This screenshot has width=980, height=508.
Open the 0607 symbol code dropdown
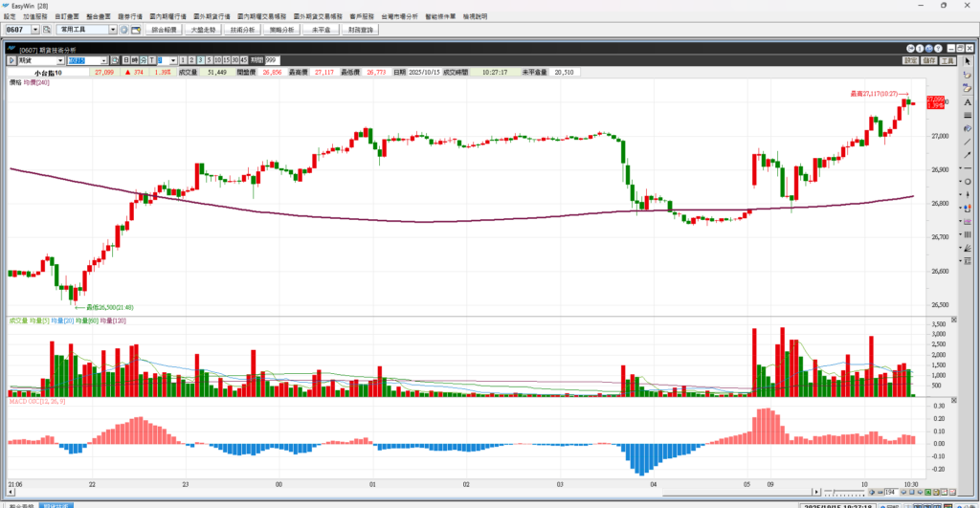tap(34, 30)
